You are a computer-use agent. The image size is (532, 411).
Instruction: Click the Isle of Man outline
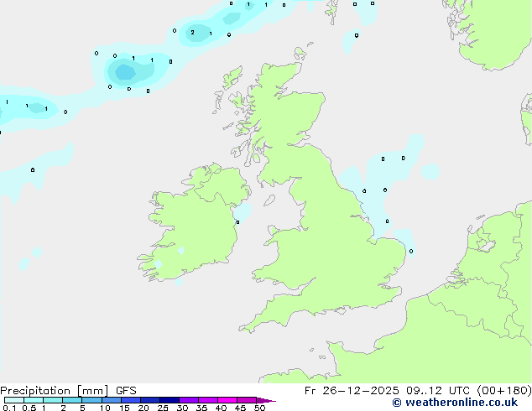[x=269, y=200]
